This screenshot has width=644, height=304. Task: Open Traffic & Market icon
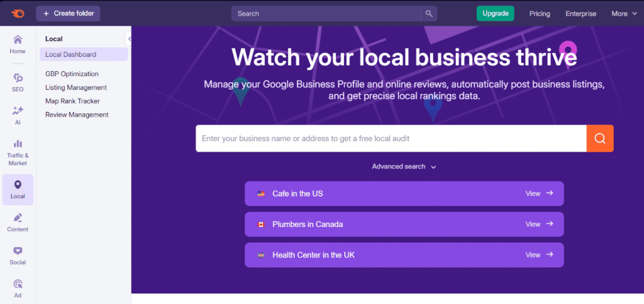(x=18, y=151)
